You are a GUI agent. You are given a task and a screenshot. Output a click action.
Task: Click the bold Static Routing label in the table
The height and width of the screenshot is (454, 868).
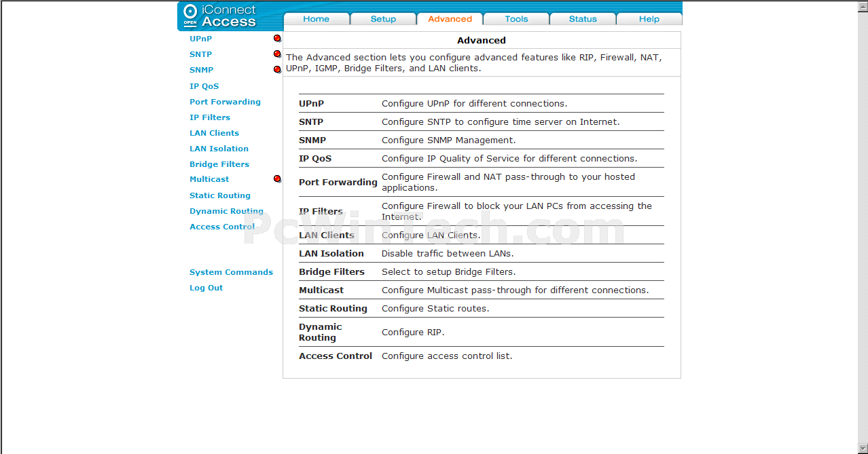click(333, 309)
